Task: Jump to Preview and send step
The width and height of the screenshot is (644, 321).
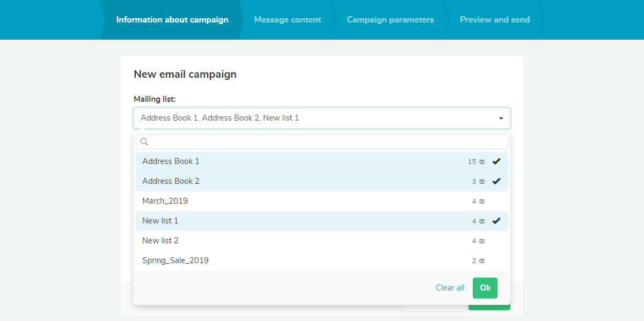Action: coord(495,20)
